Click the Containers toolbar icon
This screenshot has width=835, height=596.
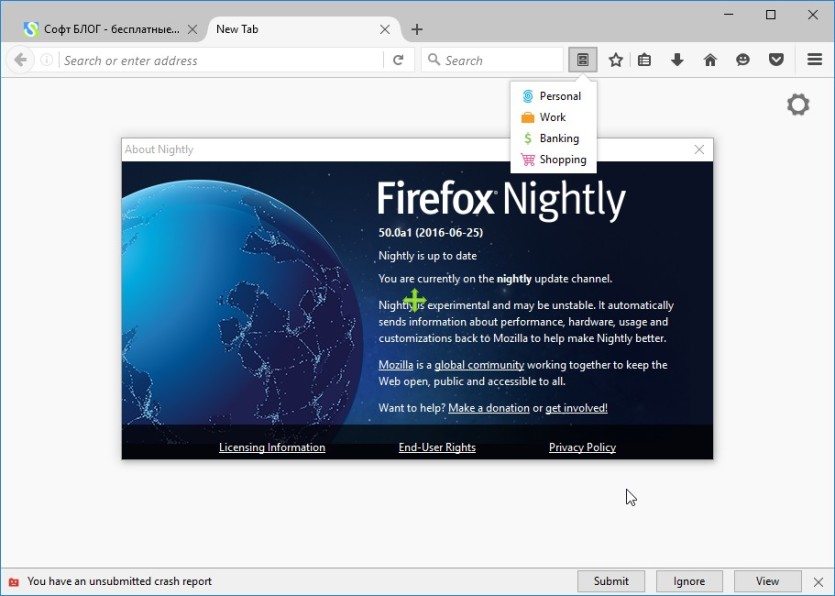(x=583, y=60)
